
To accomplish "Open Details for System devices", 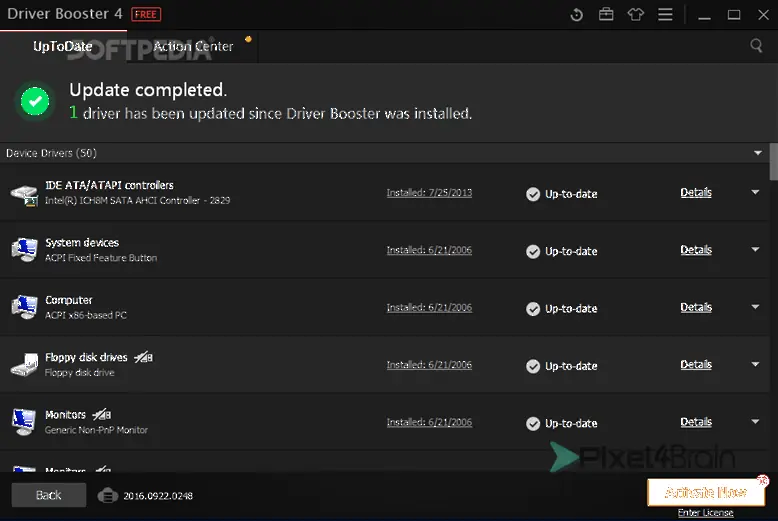I will [696, 250].
